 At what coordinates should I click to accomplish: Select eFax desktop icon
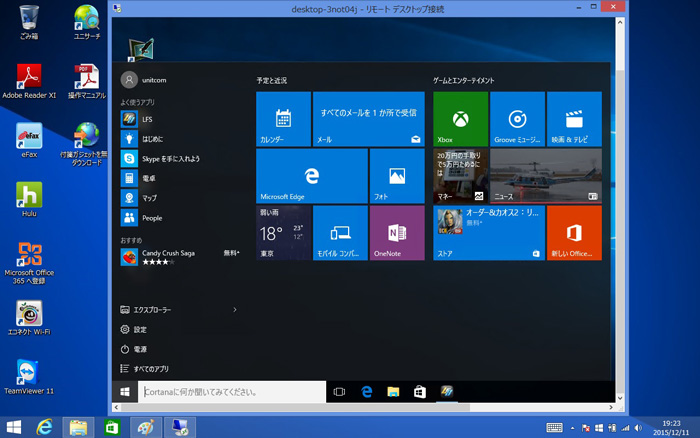[29, 140]
